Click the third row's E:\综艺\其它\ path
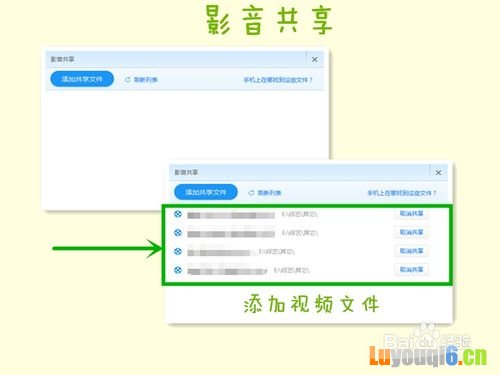Image resolution: width=500 pixels, height=375 pixels. point(277,252)
